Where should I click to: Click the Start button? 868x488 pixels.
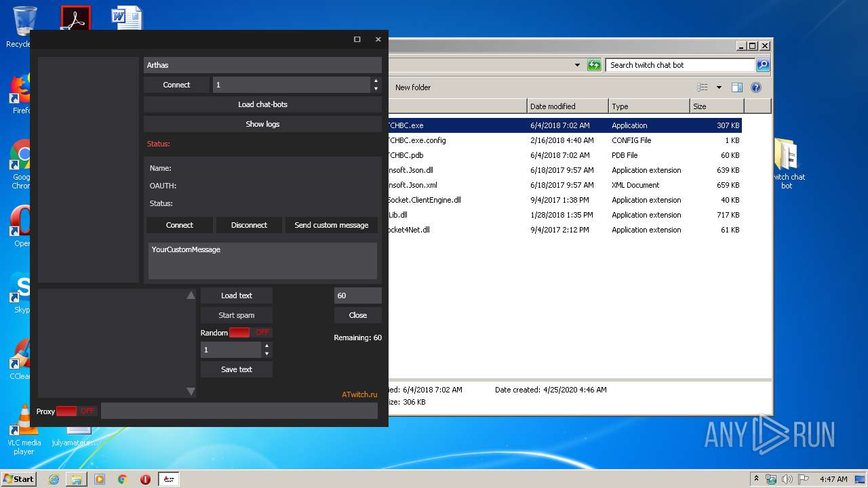pyautogui.click(x=19, y=479)
